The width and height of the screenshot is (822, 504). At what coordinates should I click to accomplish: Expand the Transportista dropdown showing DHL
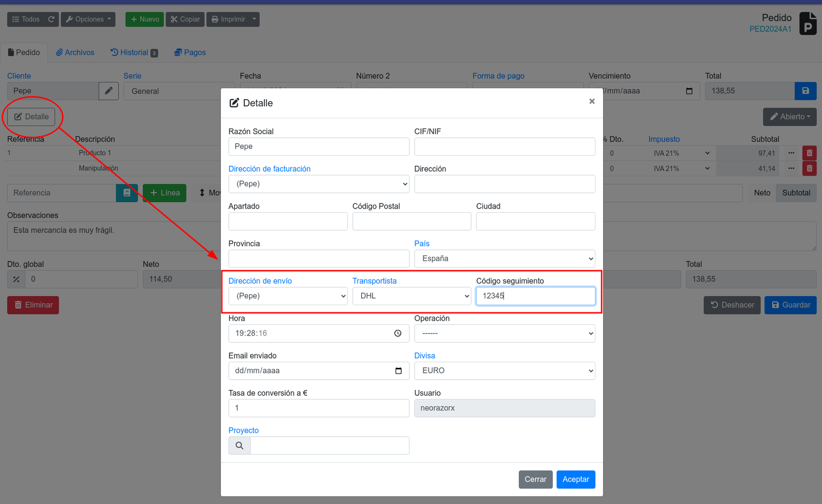pos(412,296)
